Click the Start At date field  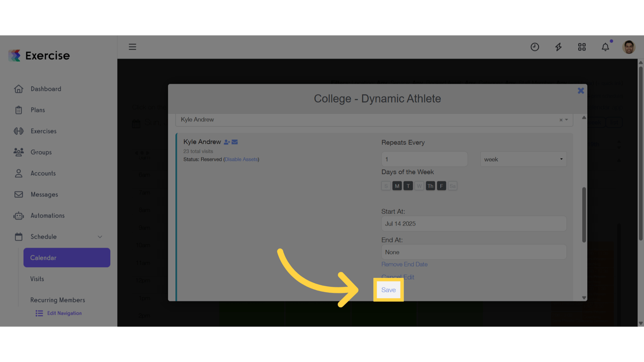[x=474, y=224]
